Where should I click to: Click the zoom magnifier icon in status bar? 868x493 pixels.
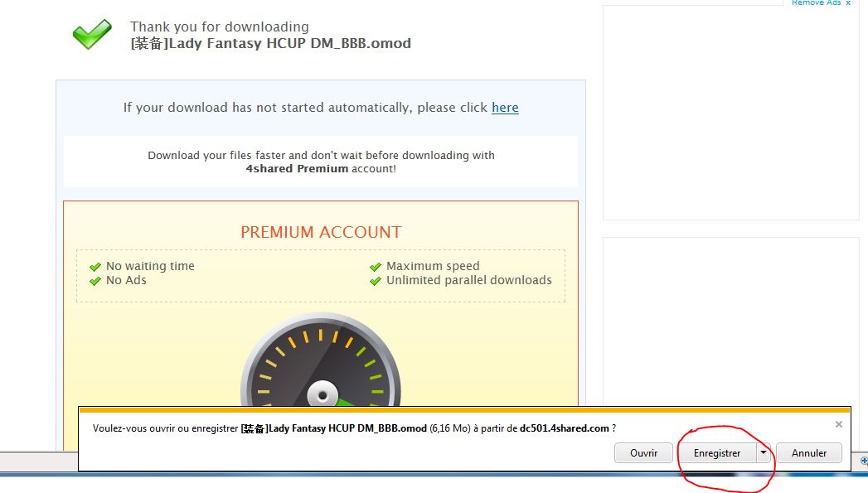(x=864, y=462)
